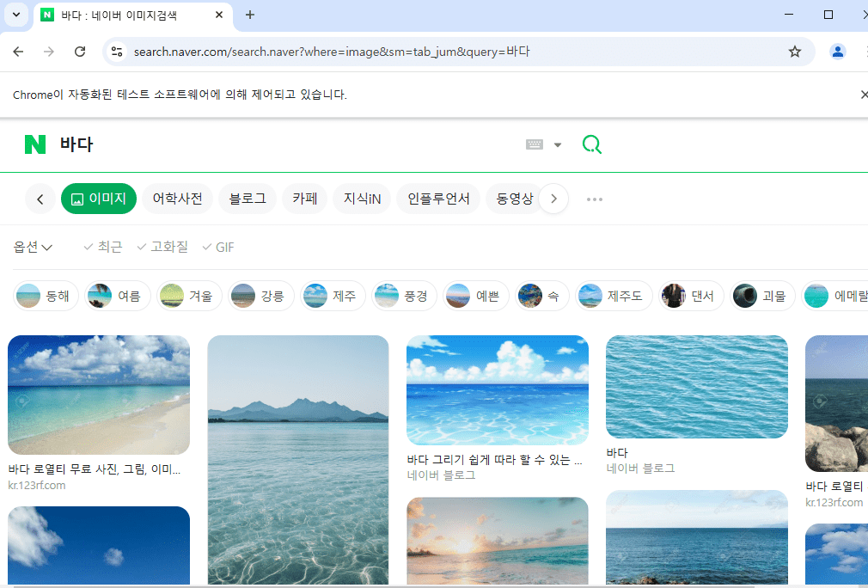Open the sunset beach thumbnail
Viewport: 868px width, 588px height.
tap(497, 541)
